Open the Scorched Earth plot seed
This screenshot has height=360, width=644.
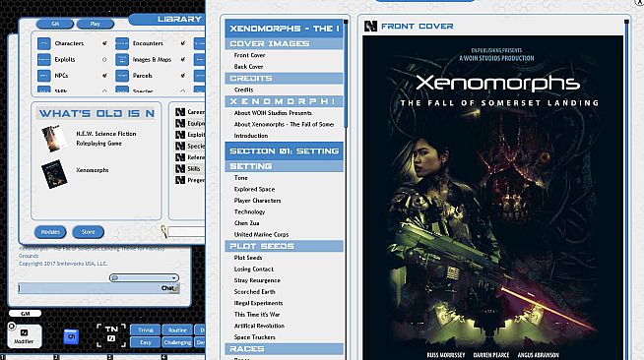click(255, 292)
